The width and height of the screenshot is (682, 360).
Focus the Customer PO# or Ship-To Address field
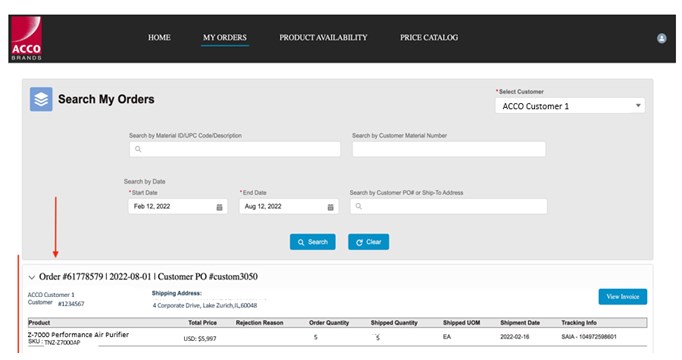tap(448, 207)
